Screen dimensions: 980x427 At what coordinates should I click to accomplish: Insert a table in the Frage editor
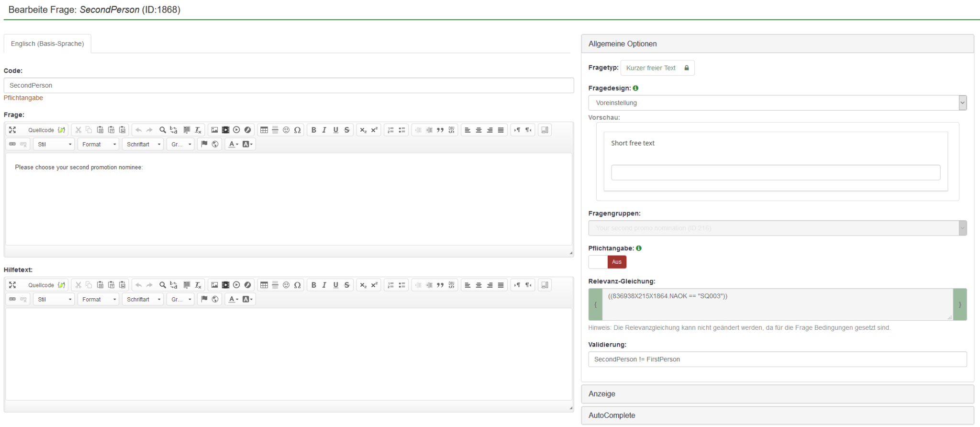264,130
